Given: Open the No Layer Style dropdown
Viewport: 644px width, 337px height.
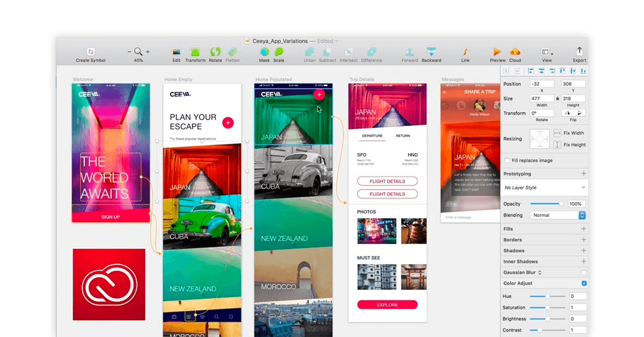Looking at the screenshot, I should tap(544, 187).
